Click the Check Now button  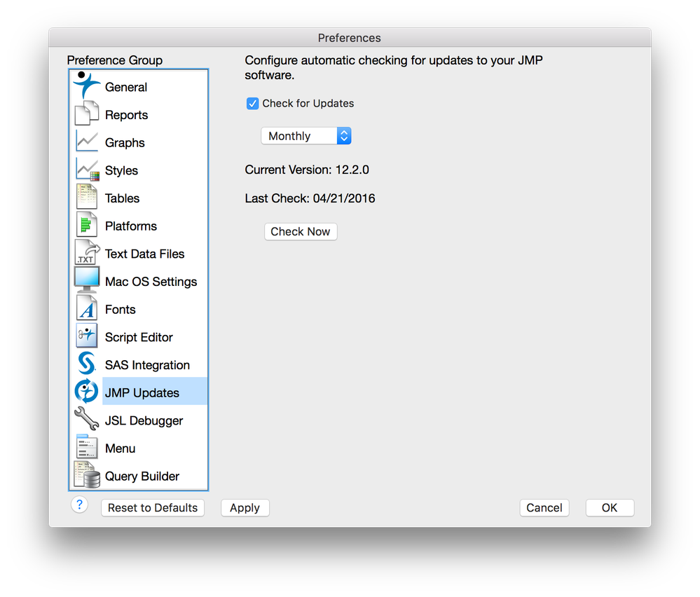click(301, 232)
